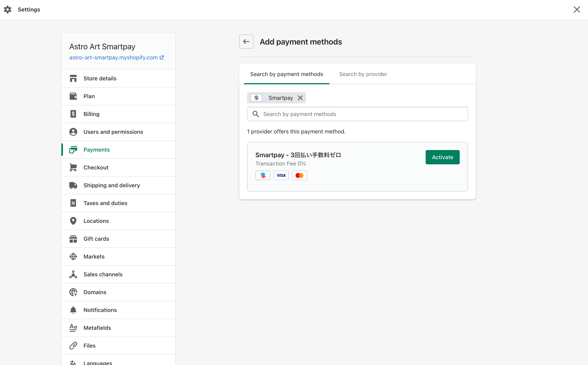Click the Users and permissions avatar icon
Viewport: 588px width, 365px height.
coord(73,132)
